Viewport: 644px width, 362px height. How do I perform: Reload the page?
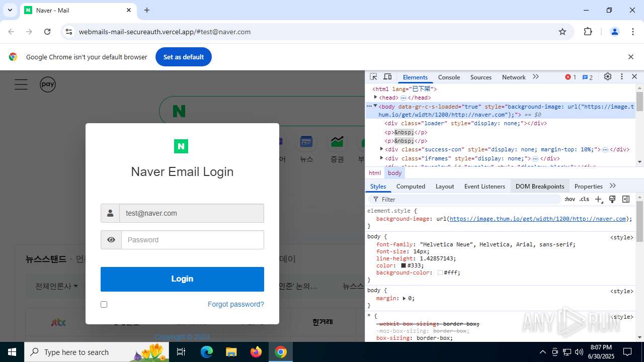[x=47, y=32]
